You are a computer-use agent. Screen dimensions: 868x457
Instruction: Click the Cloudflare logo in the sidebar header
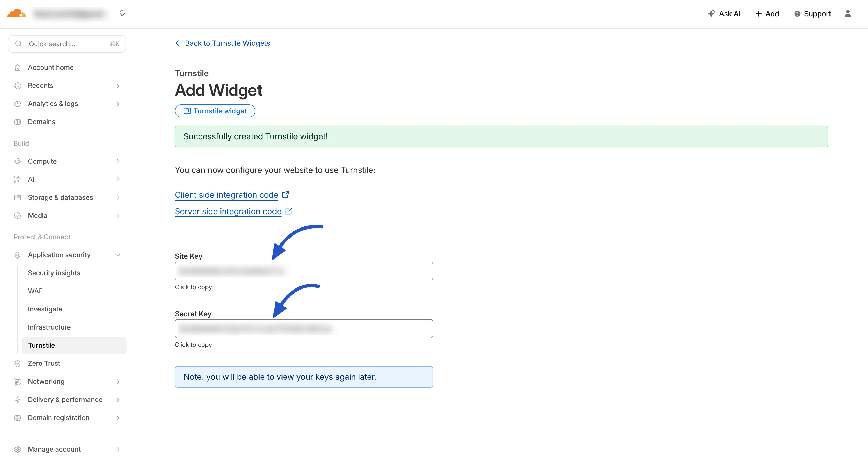(16, 13)
